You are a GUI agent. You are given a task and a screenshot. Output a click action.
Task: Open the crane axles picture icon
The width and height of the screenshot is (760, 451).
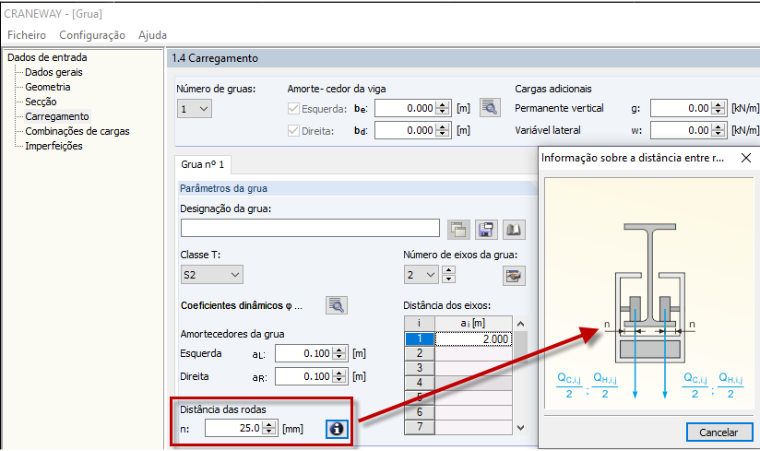tap(514, 276)
